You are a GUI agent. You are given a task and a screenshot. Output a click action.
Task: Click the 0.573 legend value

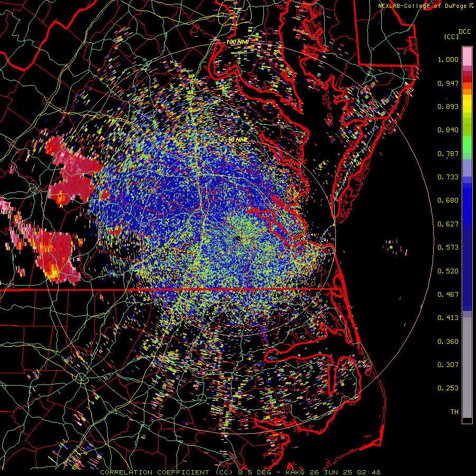(x=448, y=248)
